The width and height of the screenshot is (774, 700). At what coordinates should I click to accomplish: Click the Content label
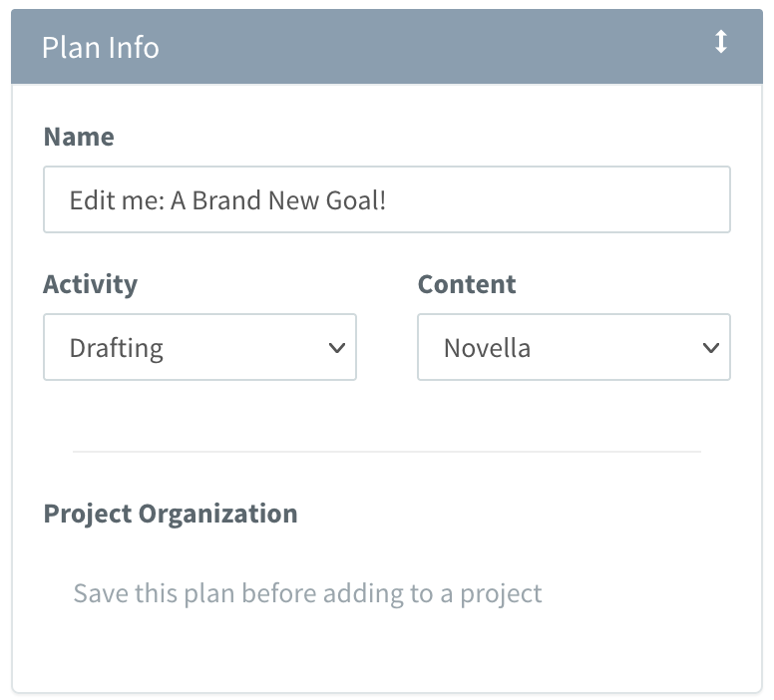coord(467,284)
